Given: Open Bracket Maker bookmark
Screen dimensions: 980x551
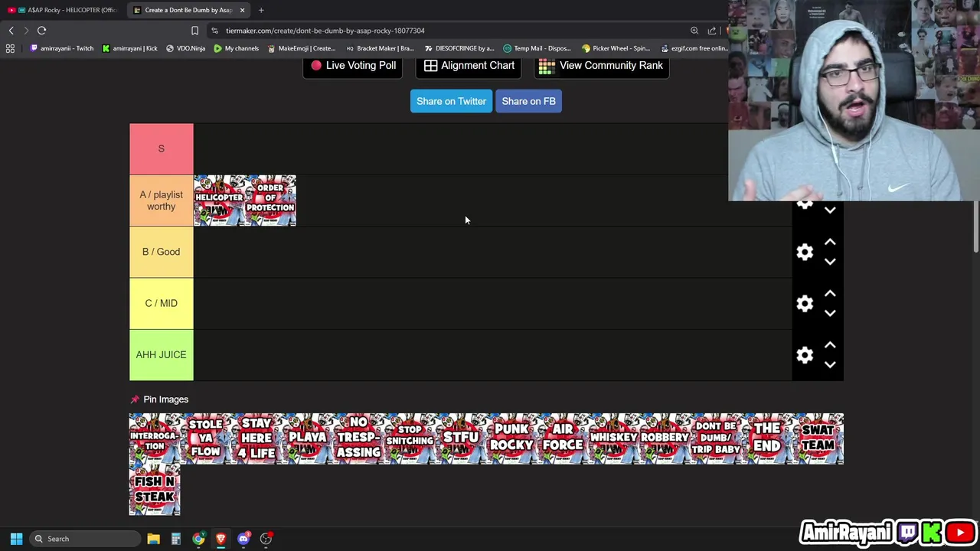Looking at the screenshot, I should click(380, 48).
